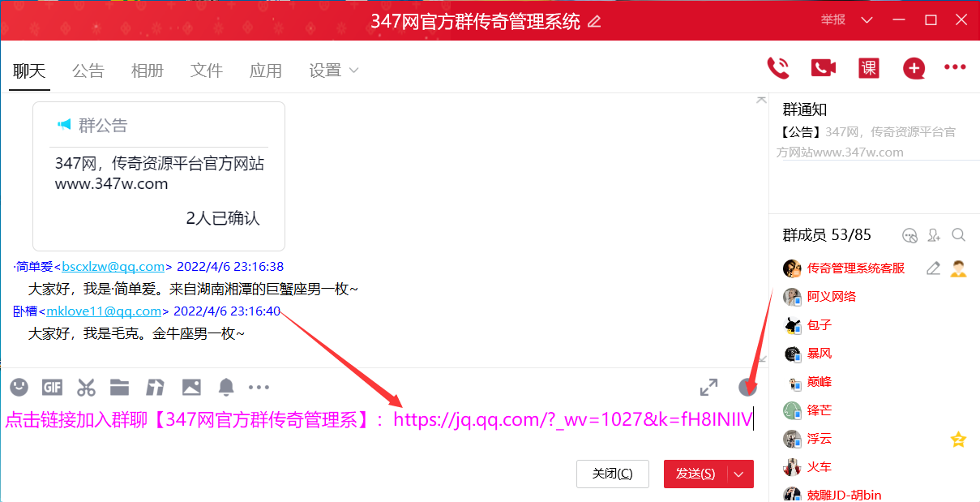This screenshot has height=502, width=980.
Task: Open the 群通知 notice text
Action: 867,141
